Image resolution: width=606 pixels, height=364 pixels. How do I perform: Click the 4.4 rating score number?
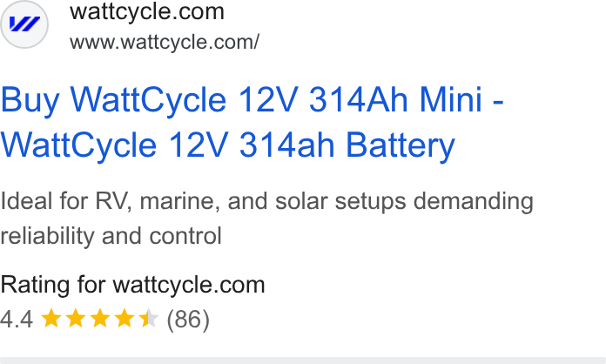[17, 320]
